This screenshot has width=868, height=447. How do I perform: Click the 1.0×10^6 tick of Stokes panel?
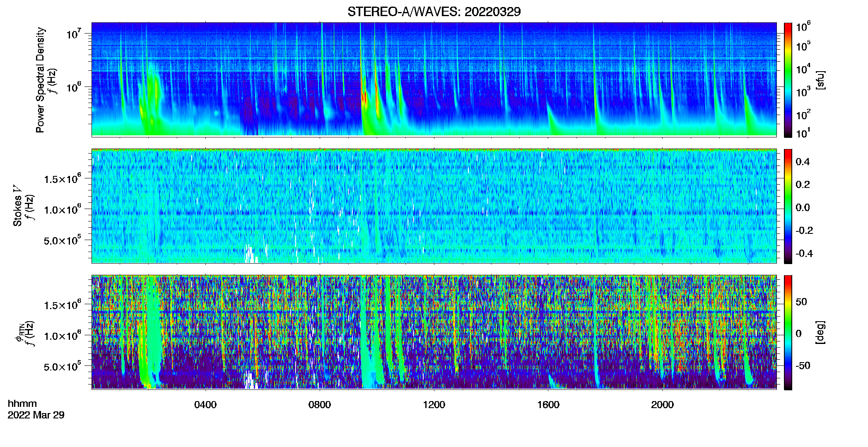63,209
